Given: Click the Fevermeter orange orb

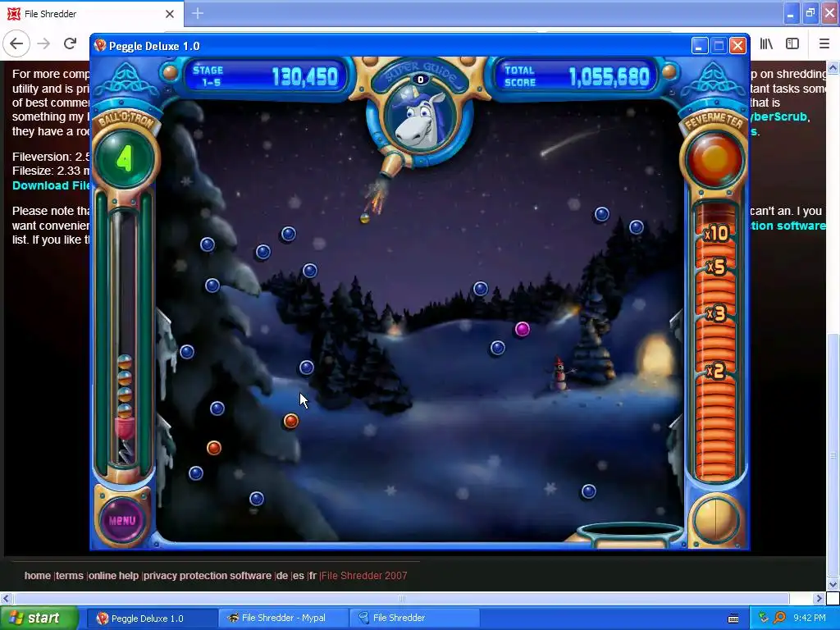Looking at the screenshot, I should [x=714, y=159].
